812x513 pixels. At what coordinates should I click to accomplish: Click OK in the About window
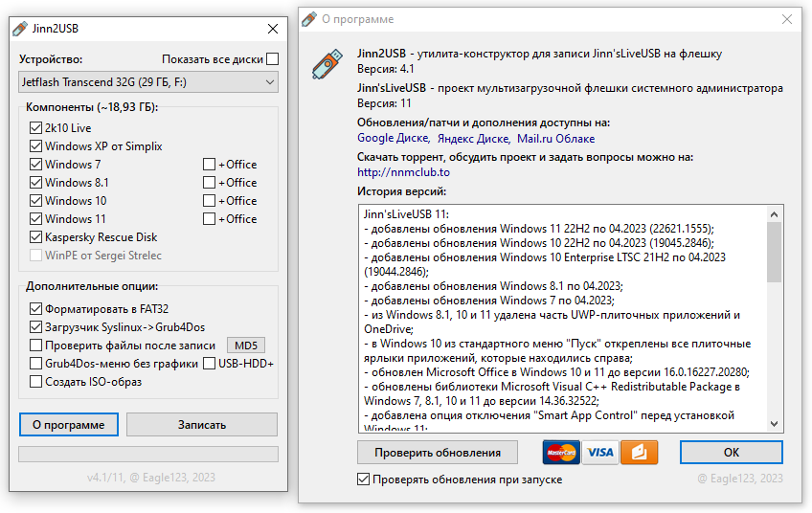tap(732, 453)
